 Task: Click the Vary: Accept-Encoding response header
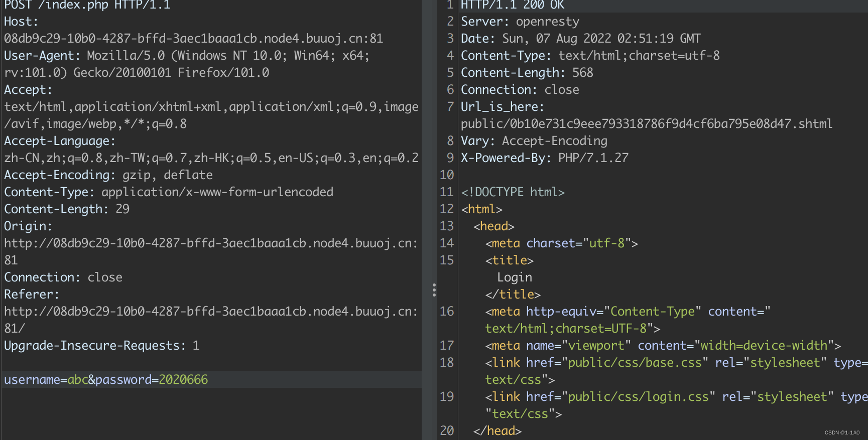[534, 141]
